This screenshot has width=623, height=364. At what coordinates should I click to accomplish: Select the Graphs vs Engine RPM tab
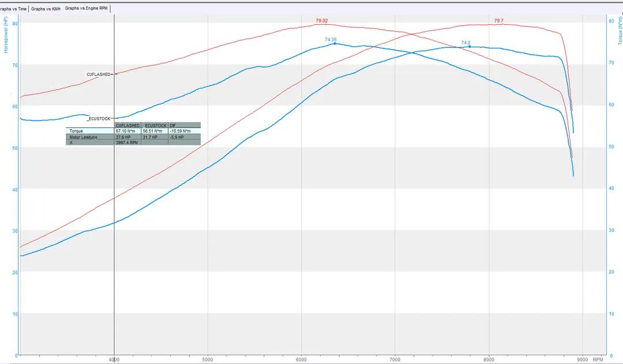(87, 8)
